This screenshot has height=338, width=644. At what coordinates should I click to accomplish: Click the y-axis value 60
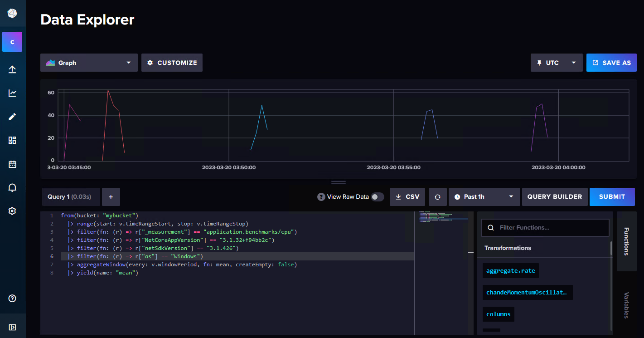click(x=51, y=93)
